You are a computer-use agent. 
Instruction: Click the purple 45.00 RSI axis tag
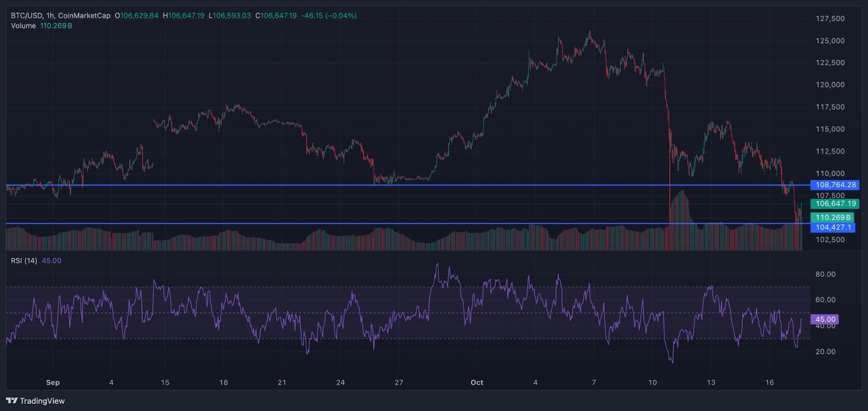[x=825, y=319]
